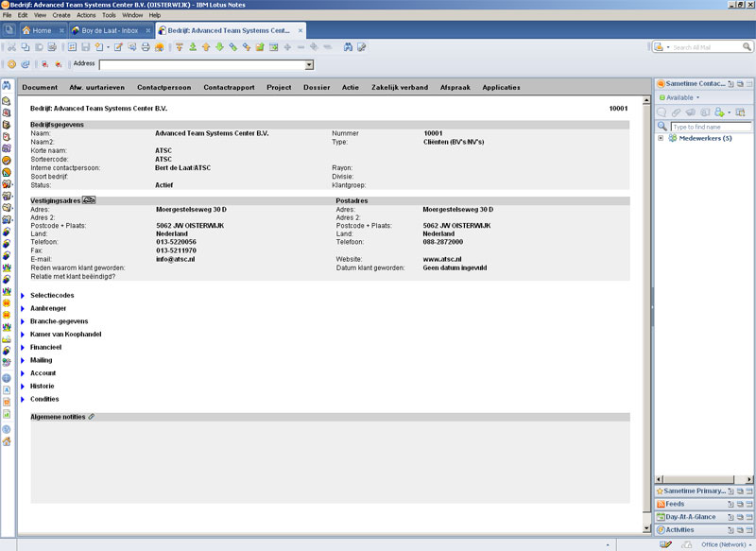The image size is (756, 551).
Task: Click the orange Stop icon beside Address
Action: pyautogui.click(x=11, y=64)
